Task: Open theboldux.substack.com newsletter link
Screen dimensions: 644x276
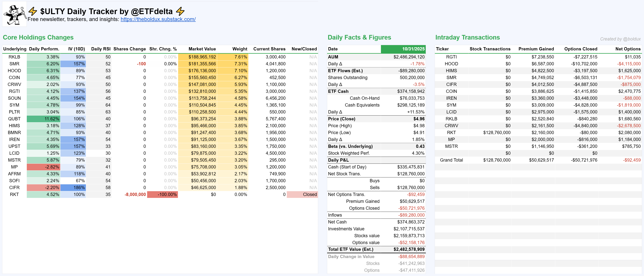Action: point(158,19)
